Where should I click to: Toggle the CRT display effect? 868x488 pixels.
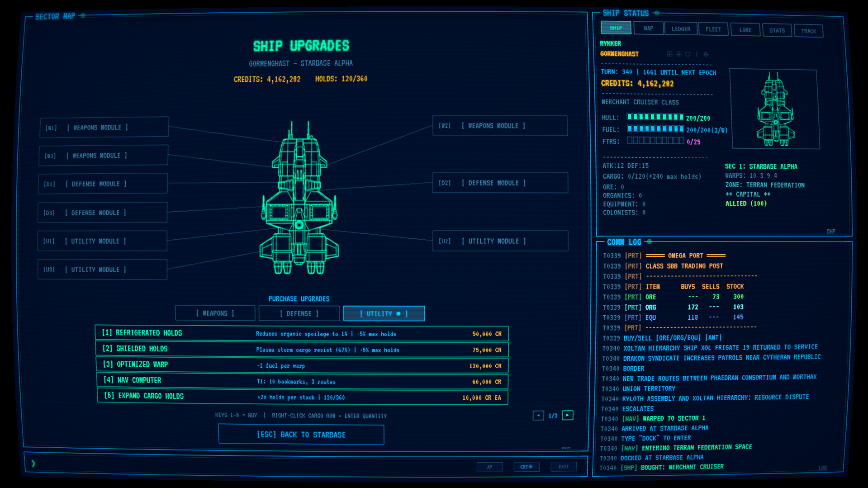(526, 467)
